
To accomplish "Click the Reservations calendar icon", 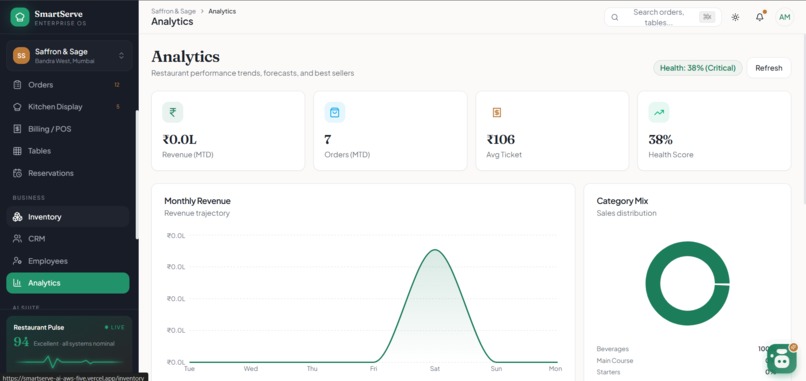I will [17, 173].
